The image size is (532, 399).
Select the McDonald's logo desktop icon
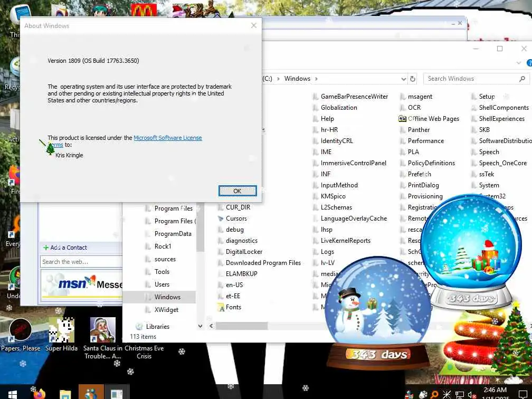[144, 10]
